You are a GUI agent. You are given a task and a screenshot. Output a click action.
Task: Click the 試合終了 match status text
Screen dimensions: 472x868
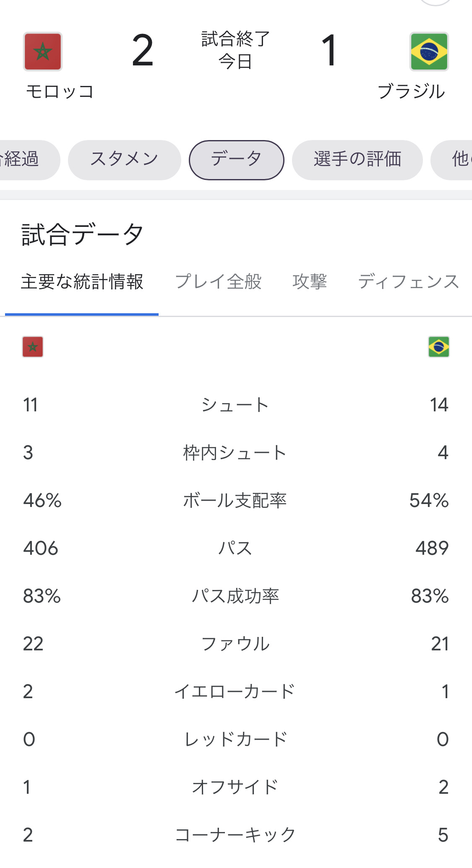tap(235, 39)
